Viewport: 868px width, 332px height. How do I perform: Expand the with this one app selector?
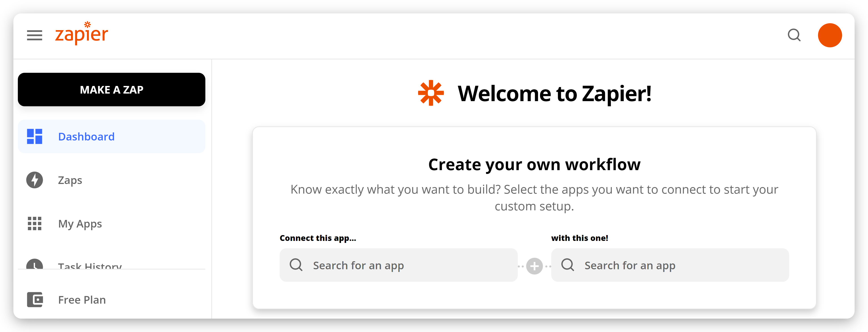coord(670,265)
